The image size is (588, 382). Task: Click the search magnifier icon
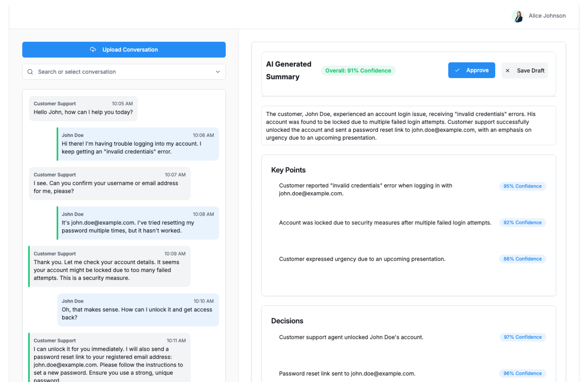(x=30, y=72)
